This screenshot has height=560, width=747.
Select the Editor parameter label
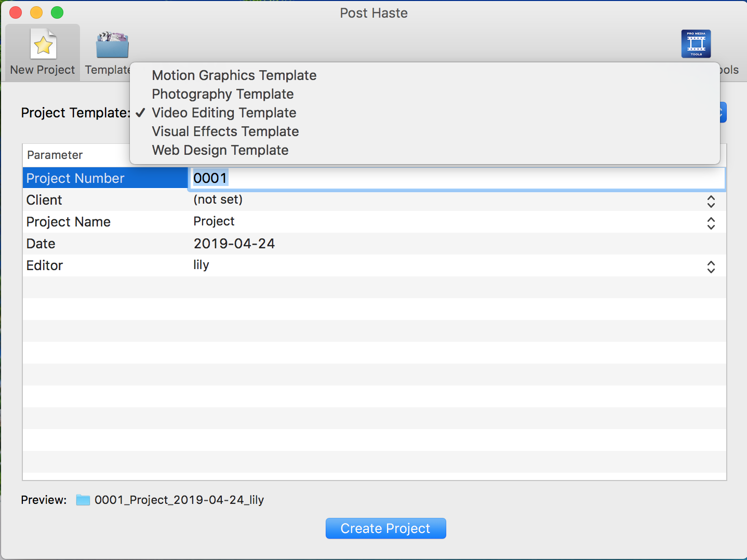[44, 265]
